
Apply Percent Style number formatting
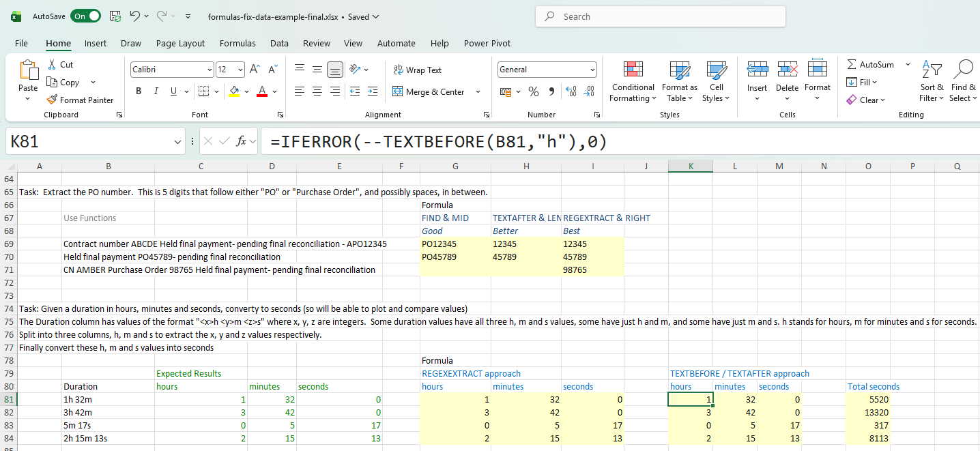point(533,91)
